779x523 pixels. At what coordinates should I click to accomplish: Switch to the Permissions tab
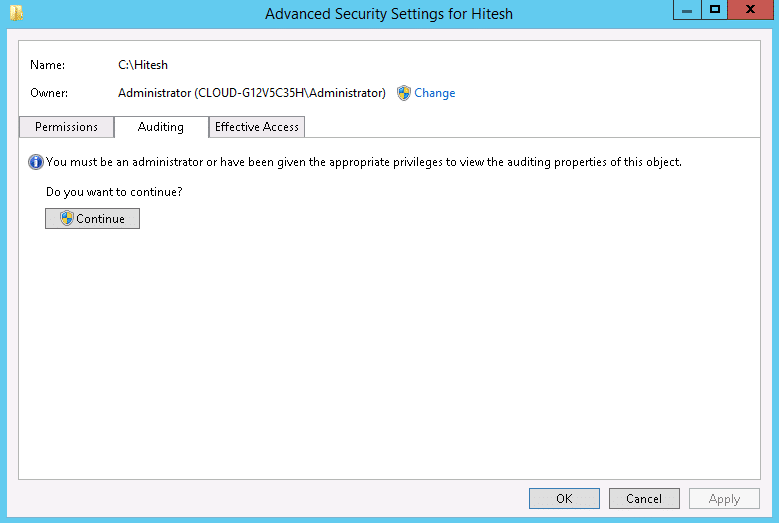(67, 127)
